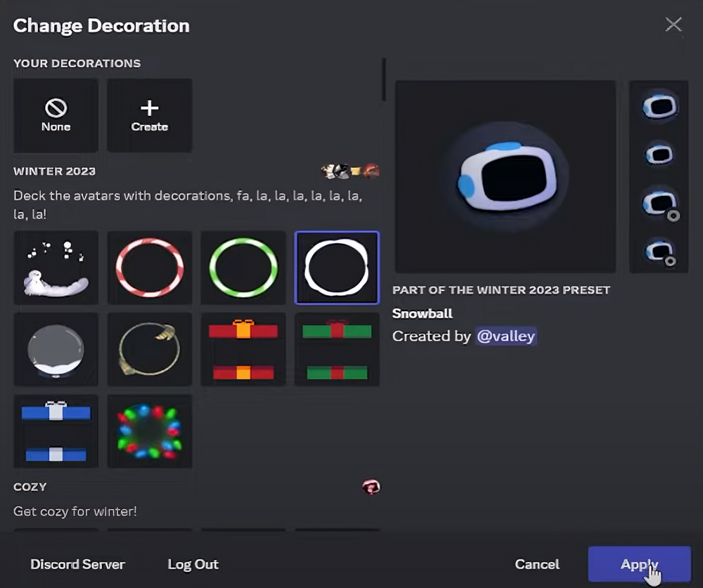Pick the green striped ring decoration
This screenshot has width=703, height=588.
(x=243, y=268)
